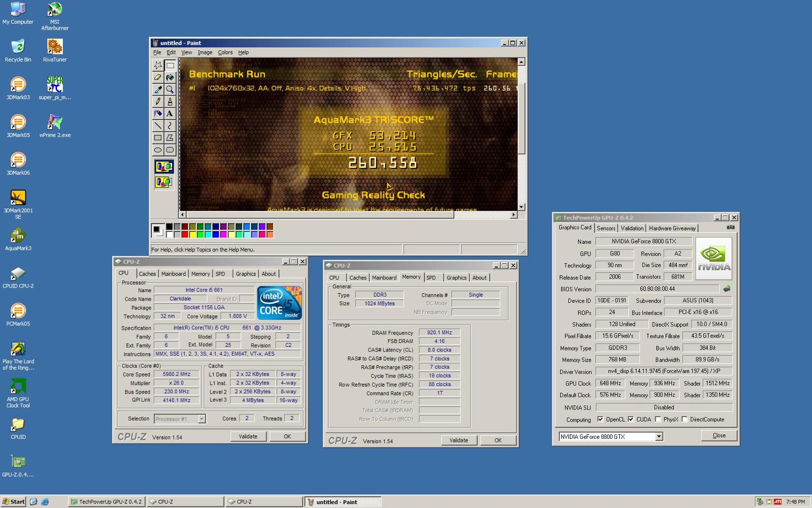Viewport: 812px width, 508px height.
Task: Click the Close button in GPU-Z
Action: pyautogui.click(x=719, y=435)
